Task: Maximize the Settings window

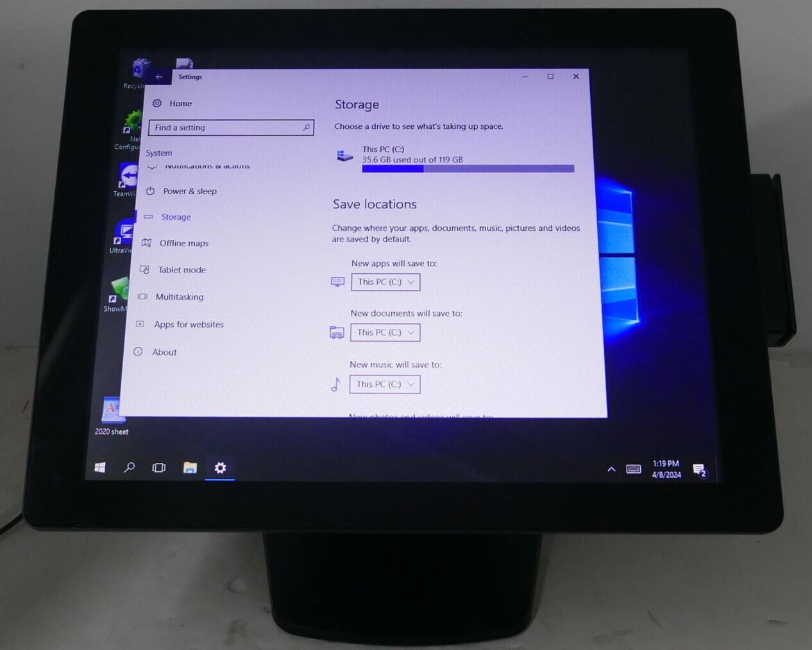Action: click(550, 76)
